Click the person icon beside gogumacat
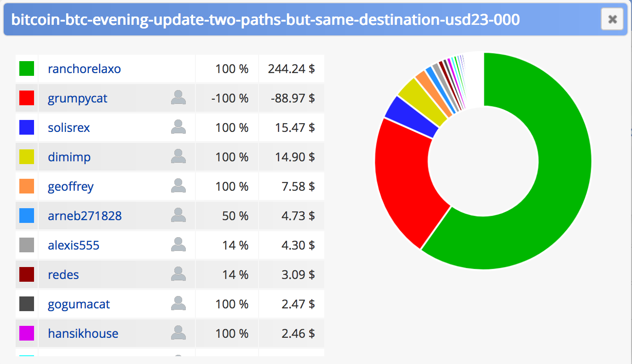632x364 pixels. tap(178, 303)
